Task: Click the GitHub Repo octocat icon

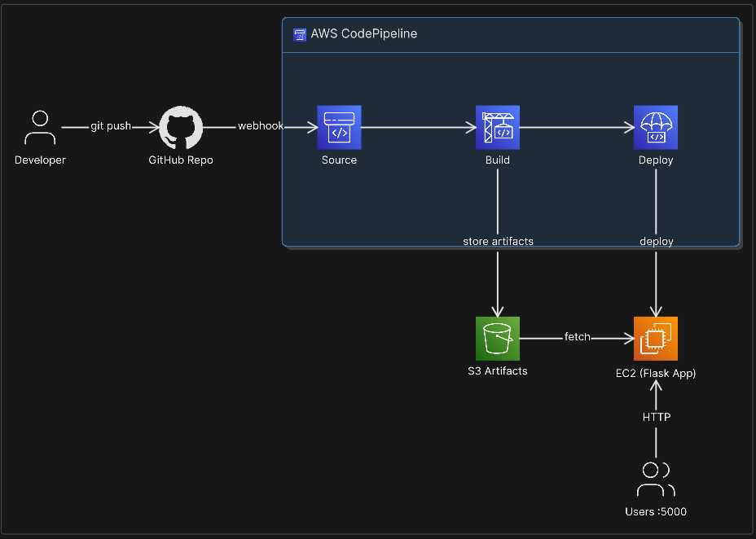Action: (x=181, y=128)
